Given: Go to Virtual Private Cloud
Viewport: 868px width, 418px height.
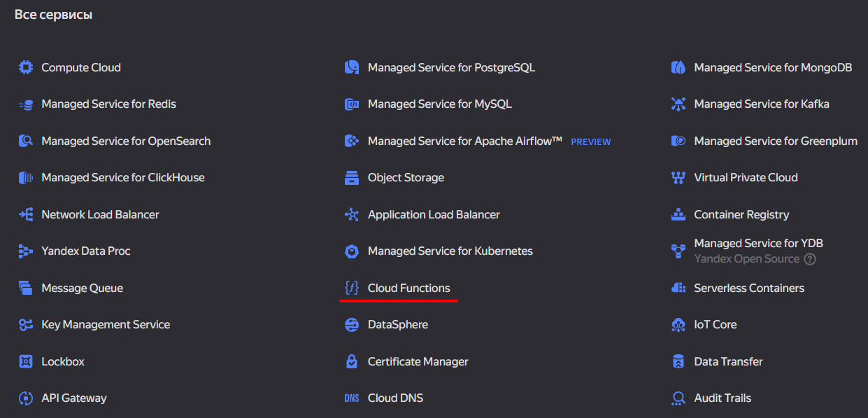Looking at the screenshot, I should 746,177.
